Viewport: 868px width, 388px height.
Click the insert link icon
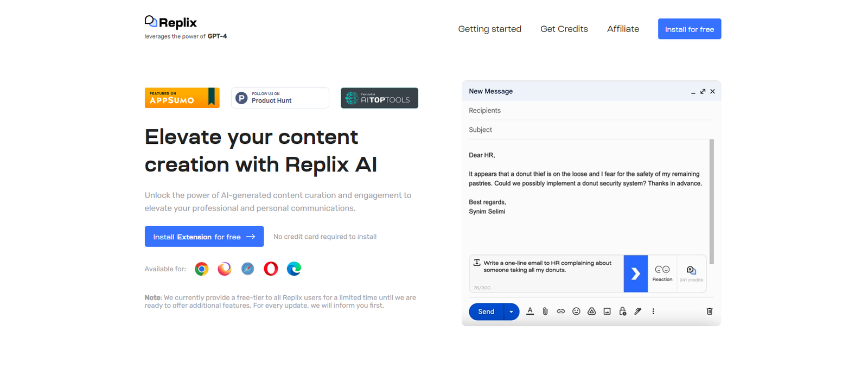click(560, 311)
